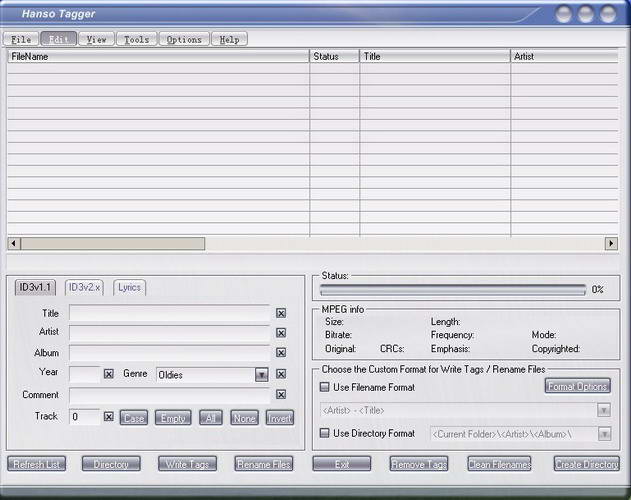Click the Remove Tags button
The image size is (631, 500).
pos(419,464)
